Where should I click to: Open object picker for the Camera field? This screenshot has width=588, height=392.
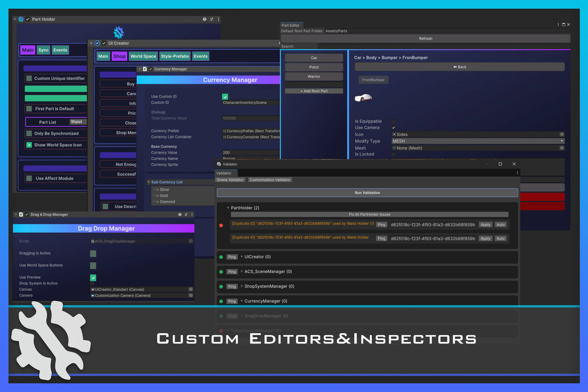(x=191, y=295)
